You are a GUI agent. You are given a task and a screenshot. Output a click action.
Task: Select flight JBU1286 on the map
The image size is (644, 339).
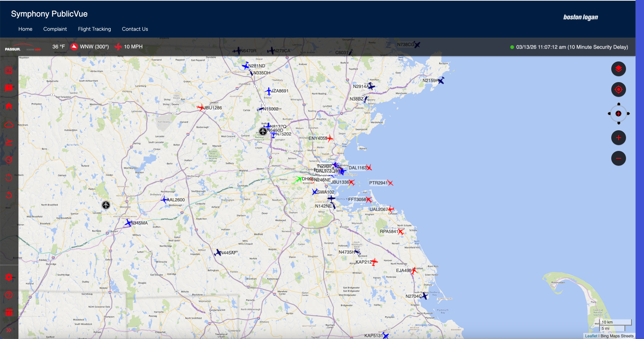click(201, 107)
